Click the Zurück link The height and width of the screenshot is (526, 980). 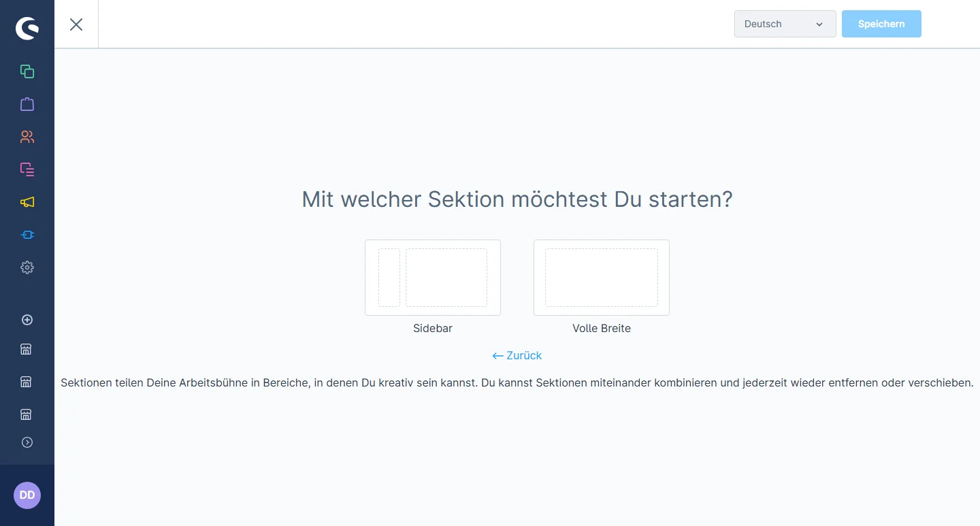(517, 355)
